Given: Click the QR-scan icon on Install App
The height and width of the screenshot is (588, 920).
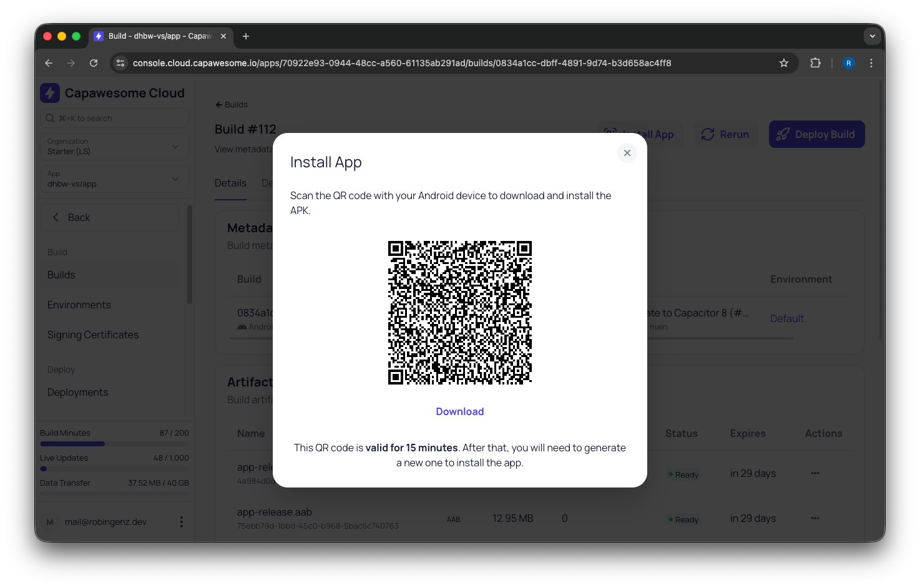Looking at the screenshot, I should coord(610,132).
